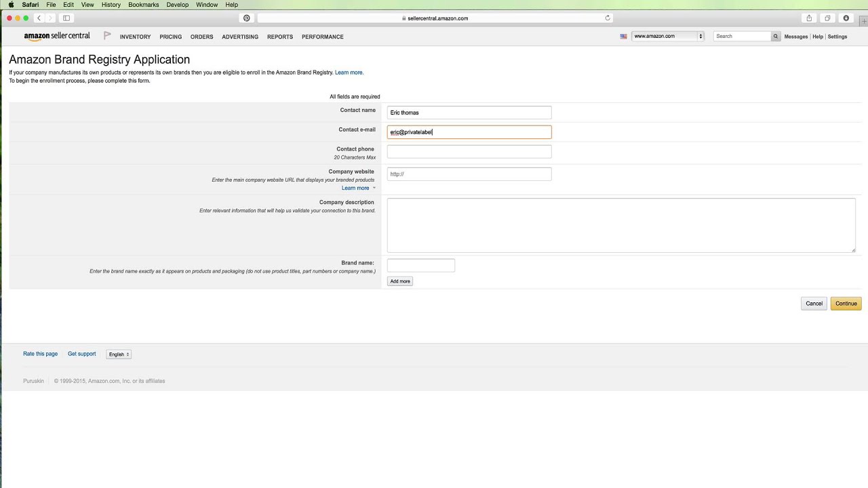Viewport: 868px width, 488px height.
Task: Open the History menu
Action: [111, 5]
